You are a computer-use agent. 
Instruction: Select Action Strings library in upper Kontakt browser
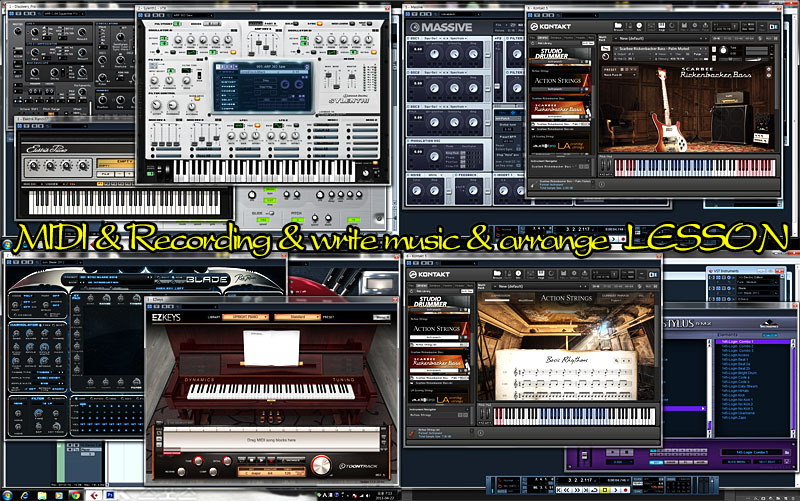[x=559, y=82]
